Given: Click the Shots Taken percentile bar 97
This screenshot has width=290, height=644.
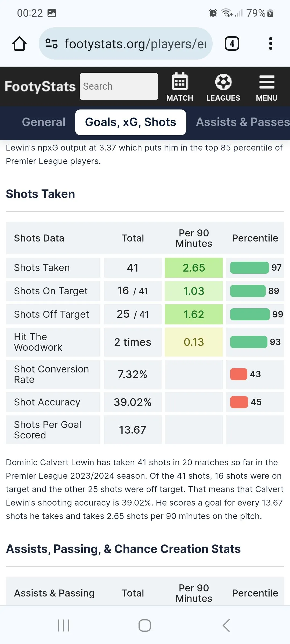Looking at the screenshot, I should pos(249,268).
